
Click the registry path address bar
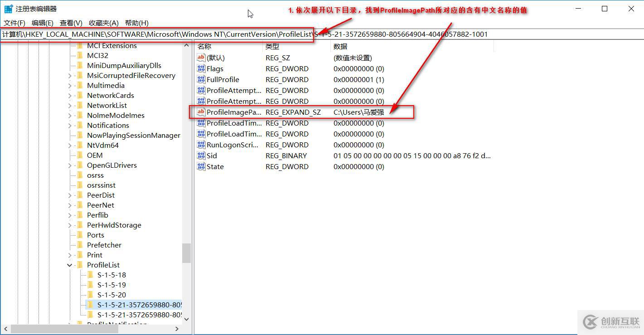[x=322, y=34]
